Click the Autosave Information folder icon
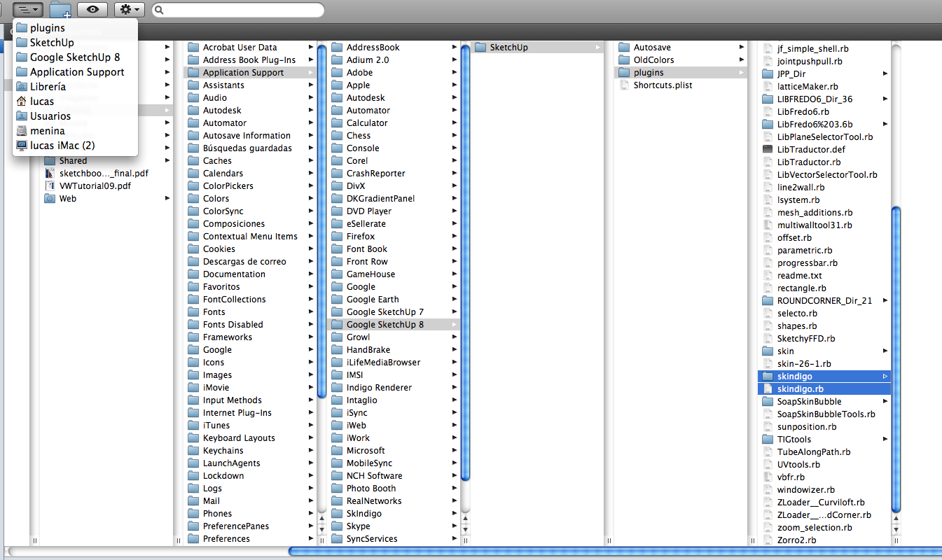The image size is (942, 560). coord(193,136)
